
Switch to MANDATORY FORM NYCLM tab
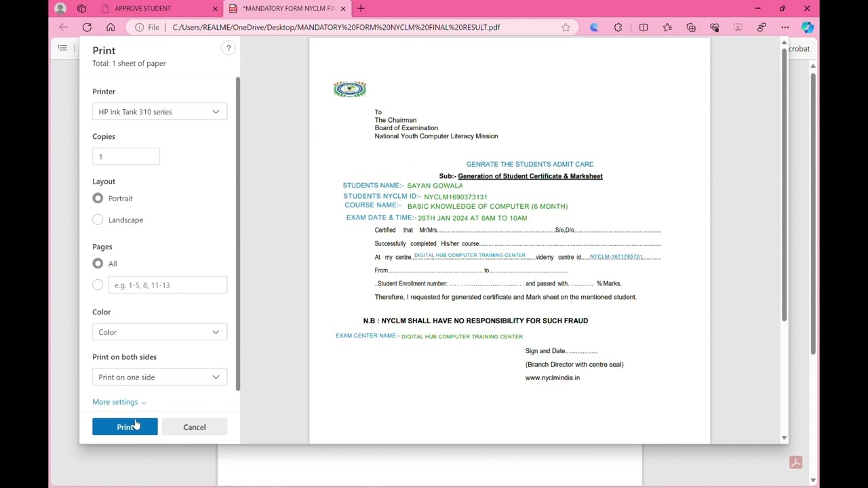[x=288, y=8]
